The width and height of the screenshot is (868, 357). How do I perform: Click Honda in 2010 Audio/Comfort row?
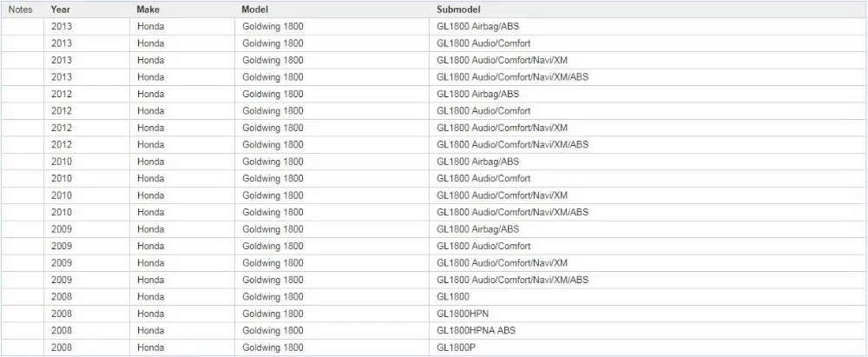[x=150, y=179]
